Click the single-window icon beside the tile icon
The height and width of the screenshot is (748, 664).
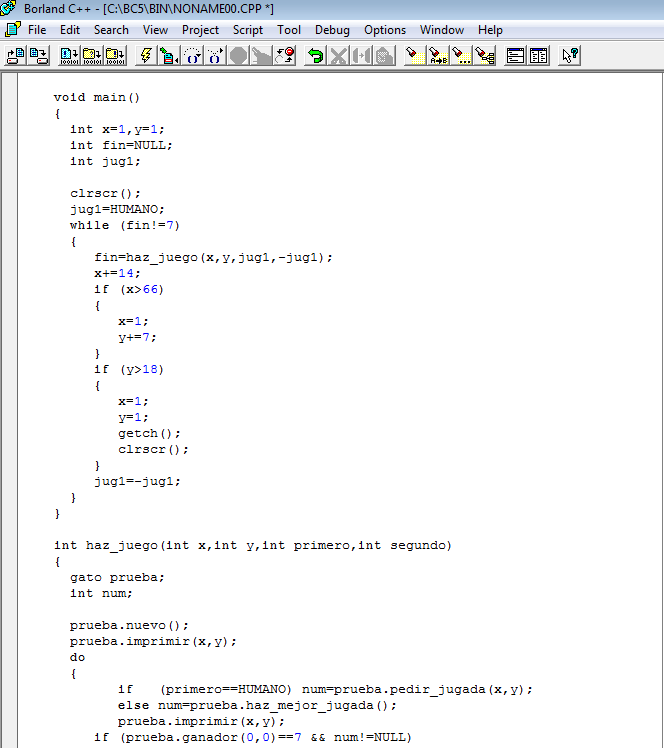(516, 56)
